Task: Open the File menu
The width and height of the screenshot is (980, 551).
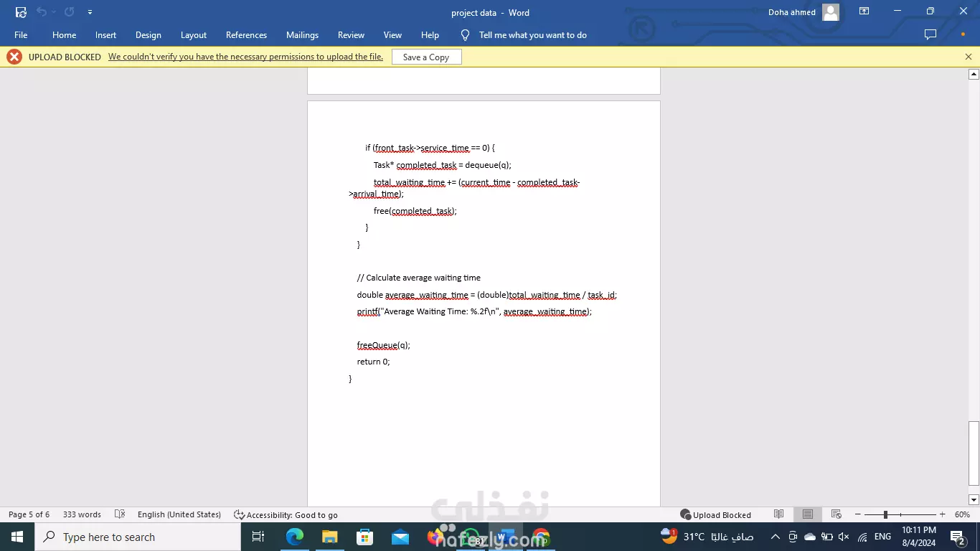Action: 21,35
